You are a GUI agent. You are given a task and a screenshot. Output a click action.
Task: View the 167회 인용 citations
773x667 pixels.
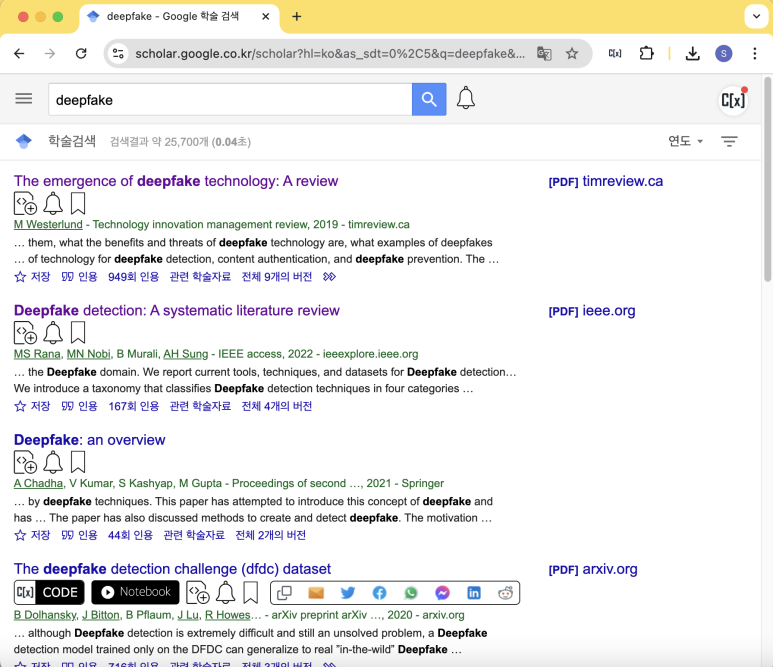134,406
